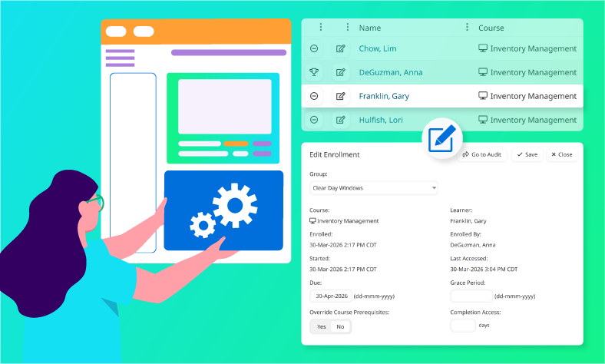This screenshot has height=364, width=605.
Task: Click the Edit Enrollment panel title
Action: pos(335,154)
